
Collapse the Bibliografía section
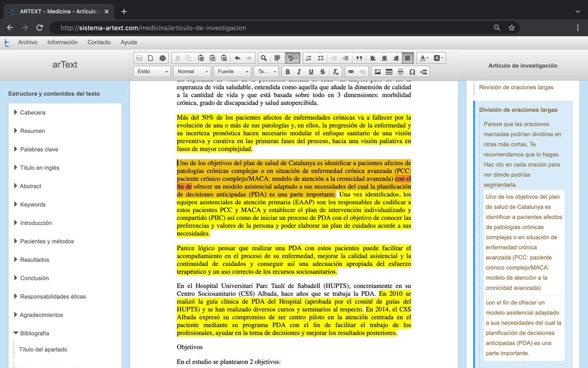17,333
